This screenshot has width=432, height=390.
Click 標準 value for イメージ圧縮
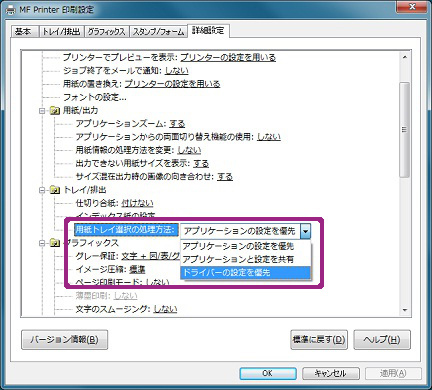click(137, 269)
